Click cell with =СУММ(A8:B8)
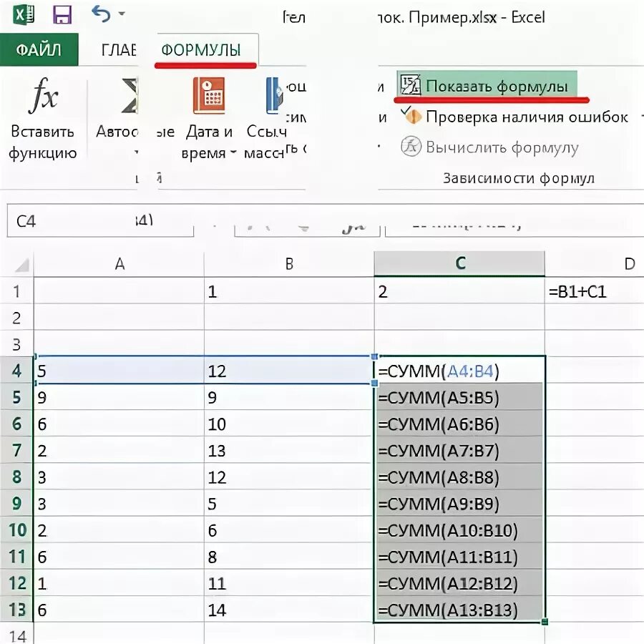The width and height of the screenshot is (644, 644). click(x=459, y=477)
